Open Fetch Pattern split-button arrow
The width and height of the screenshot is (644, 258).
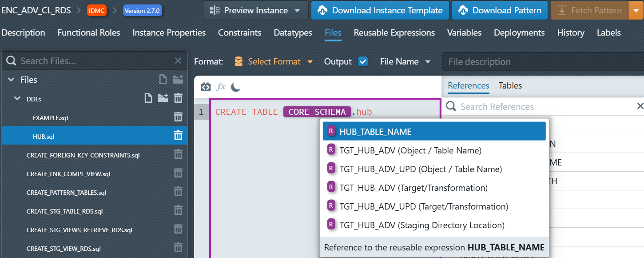coord(636,10)
